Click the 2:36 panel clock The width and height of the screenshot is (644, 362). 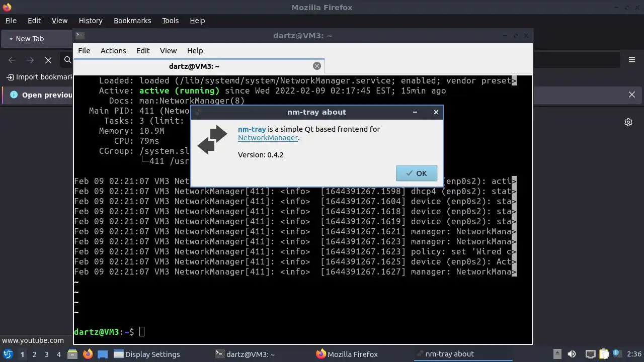click(x=634, y=354)
